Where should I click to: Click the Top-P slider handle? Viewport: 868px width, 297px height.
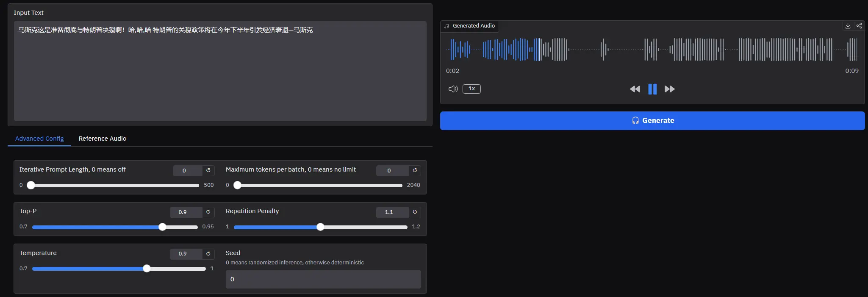(162, 227)
